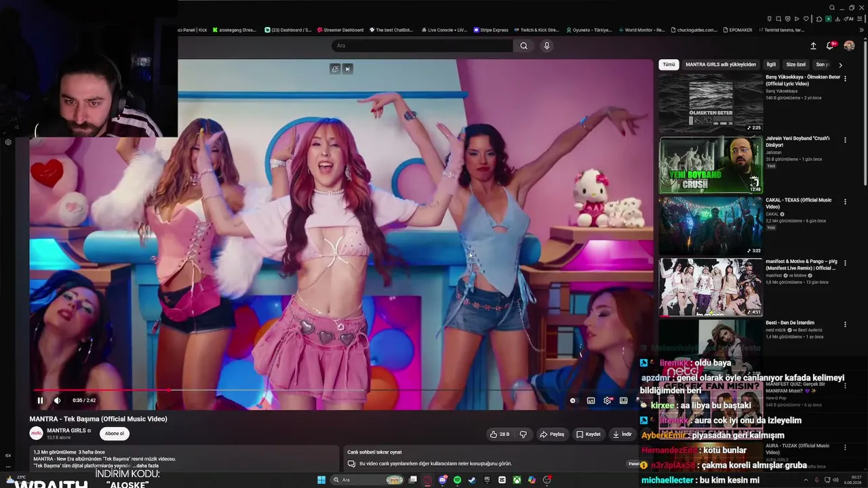Open the YouTube account avatar menu
868x488 pixels.
pos(849,45)
